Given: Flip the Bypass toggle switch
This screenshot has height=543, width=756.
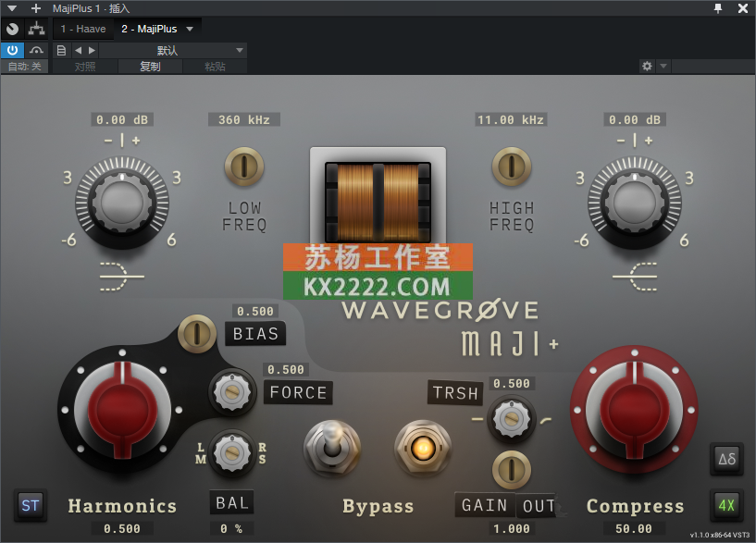Looking at the screenshot, I should point(331,447).
